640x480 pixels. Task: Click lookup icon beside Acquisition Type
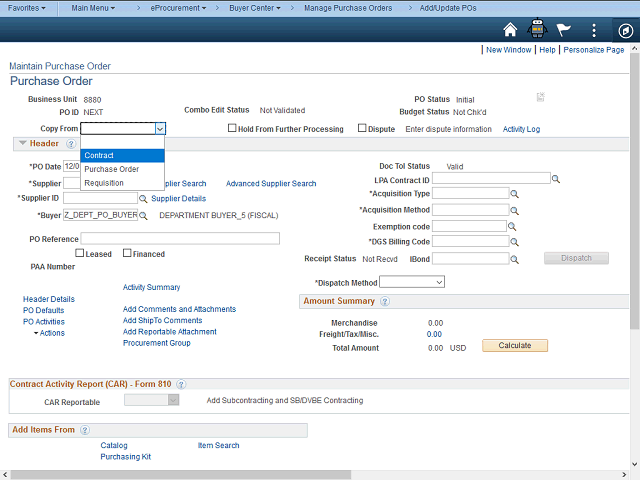pos(516,194)
